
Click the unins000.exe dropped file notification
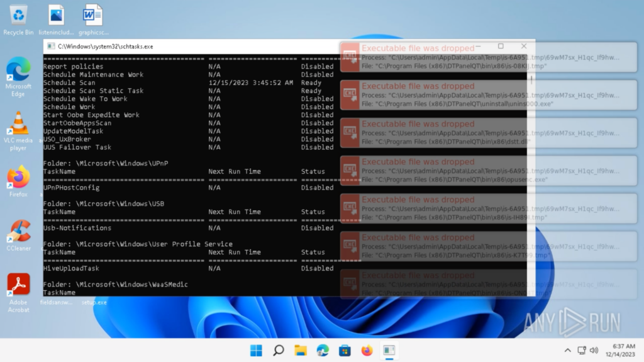click(487, 95)
